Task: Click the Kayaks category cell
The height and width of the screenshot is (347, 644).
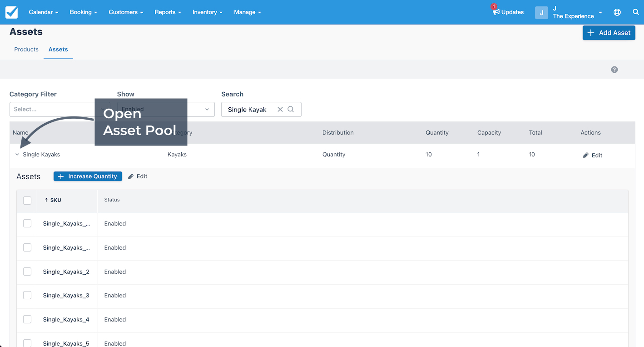Action: click(177, 155)
